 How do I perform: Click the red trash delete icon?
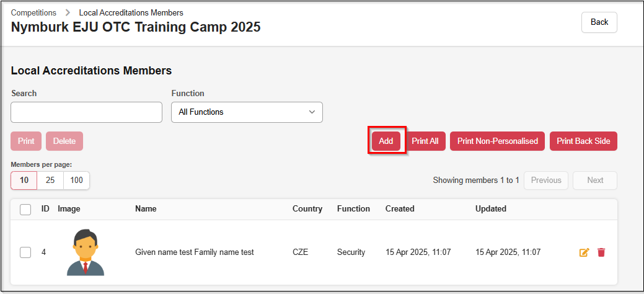[601, 252]
